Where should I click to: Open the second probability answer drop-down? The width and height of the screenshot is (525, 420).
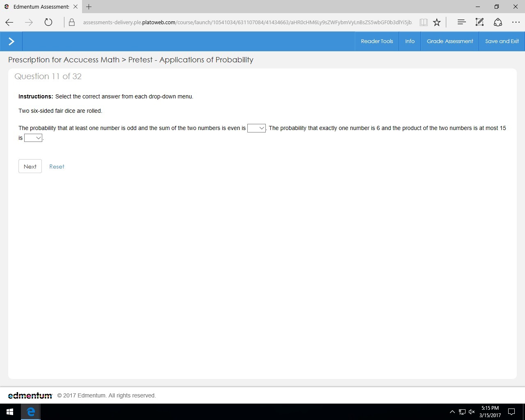coord(33,138)
